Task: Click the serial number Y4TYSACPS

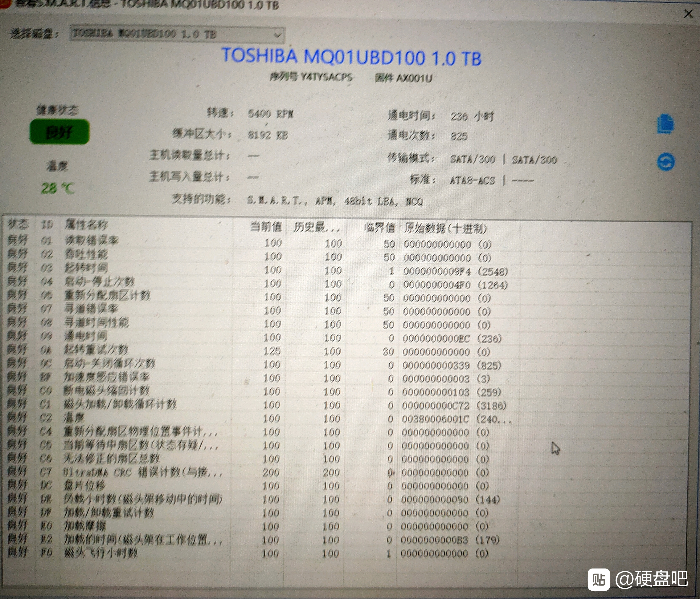Action: pyautogui.click(x=326, y=77)
